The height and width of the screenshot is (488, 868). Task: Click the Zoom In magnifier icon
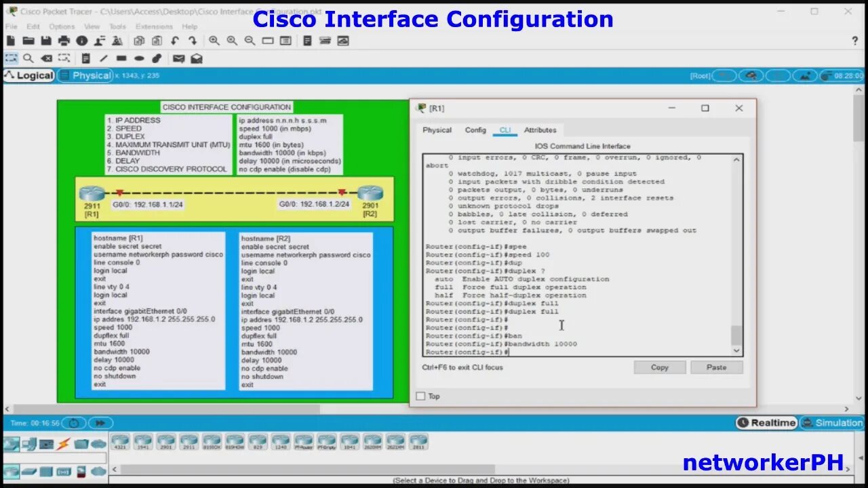(214, 41)
